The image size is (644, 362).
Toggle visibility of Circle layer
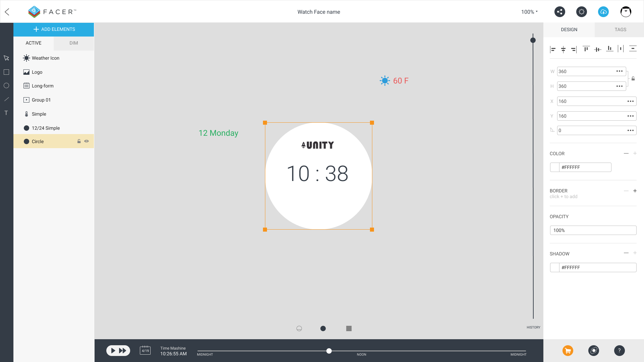(87, 141)
